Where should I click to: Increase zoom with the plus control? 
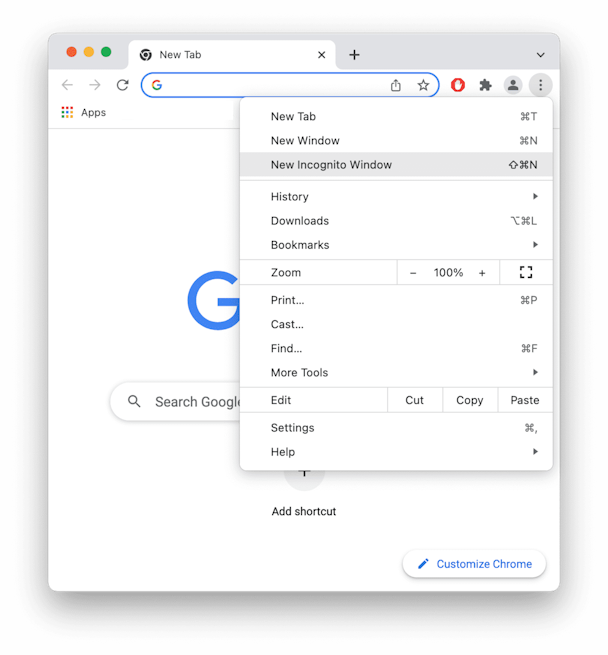[482, 273]
